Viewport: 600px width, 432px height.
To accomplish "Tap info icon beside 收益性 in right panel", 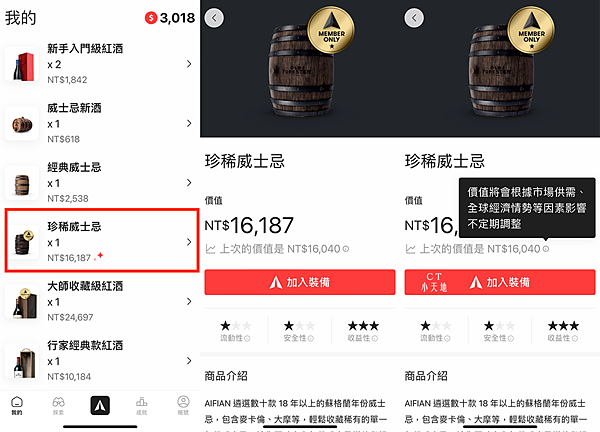I will click(575, 338).
